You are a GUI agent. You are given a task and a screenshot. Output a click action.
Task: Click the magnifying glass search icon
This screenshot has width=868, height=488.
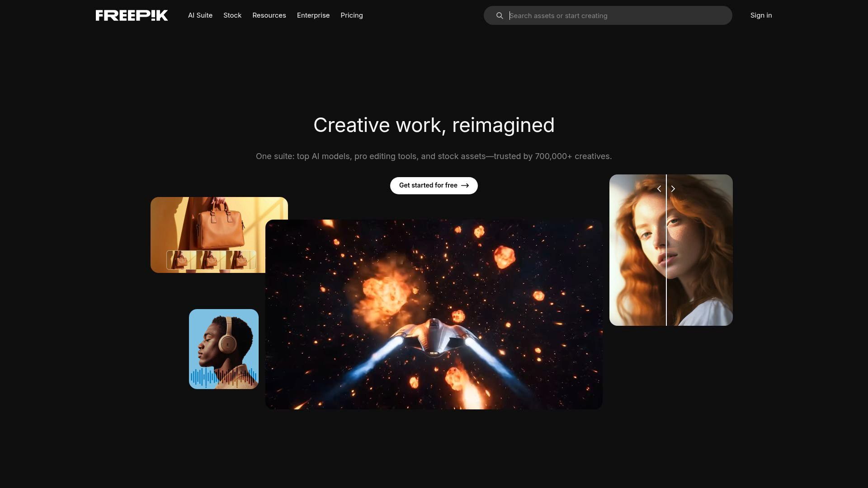500,16
